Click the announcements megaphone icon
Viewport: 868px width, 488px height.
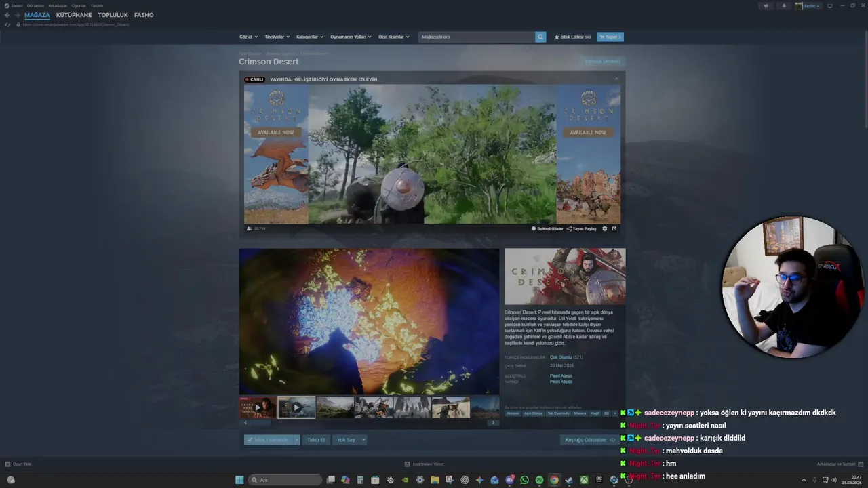(x=766, y=6)
